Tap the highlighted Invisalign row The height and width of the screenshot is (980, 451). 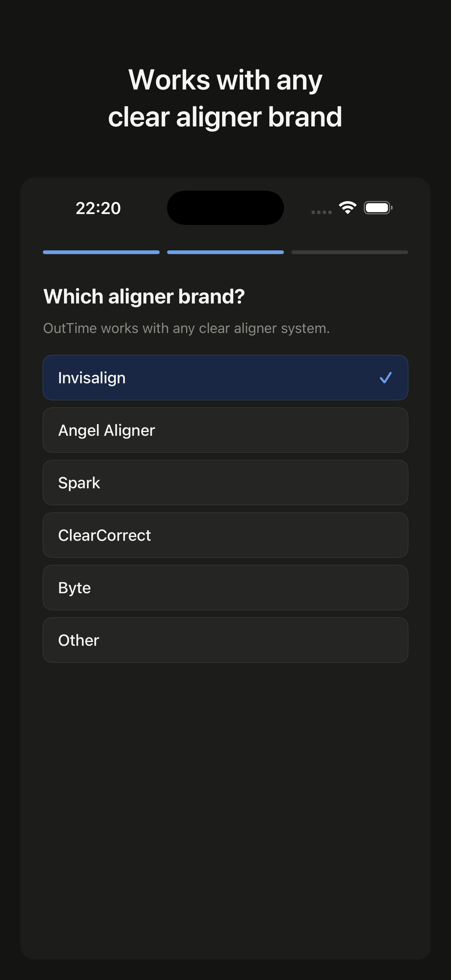(x=225, y=377)
